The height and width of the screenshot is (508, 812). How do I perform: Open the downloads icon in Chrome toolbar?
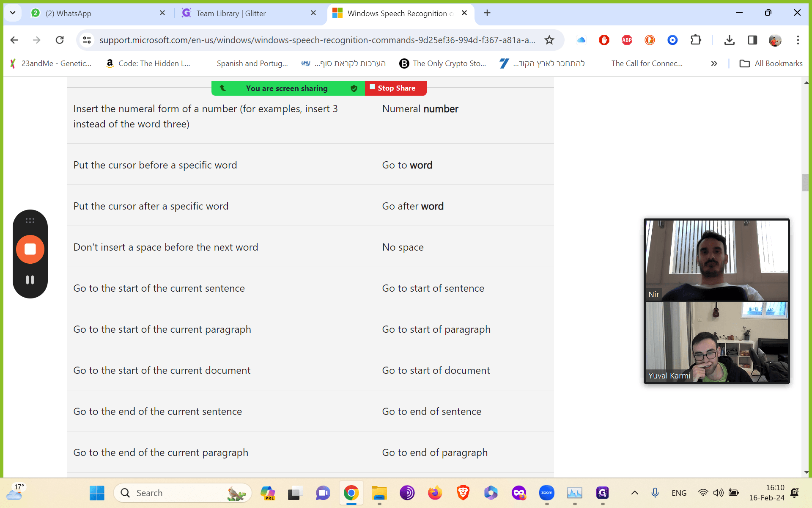(729, 40)
